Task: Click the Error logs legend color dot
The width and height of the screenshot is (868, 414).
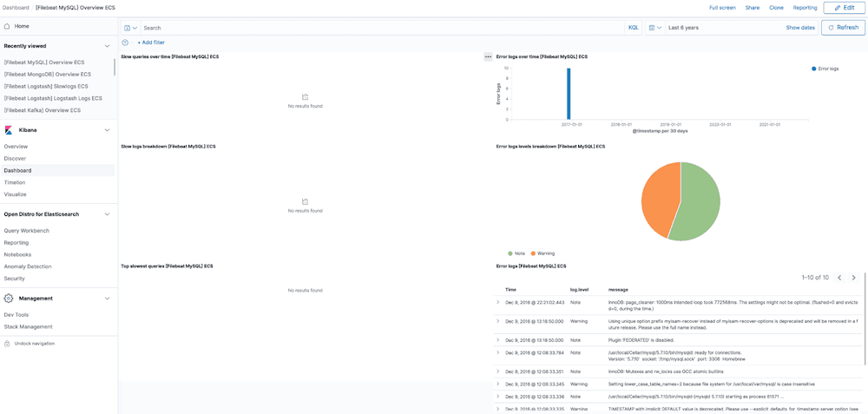Action: point(813,69)
